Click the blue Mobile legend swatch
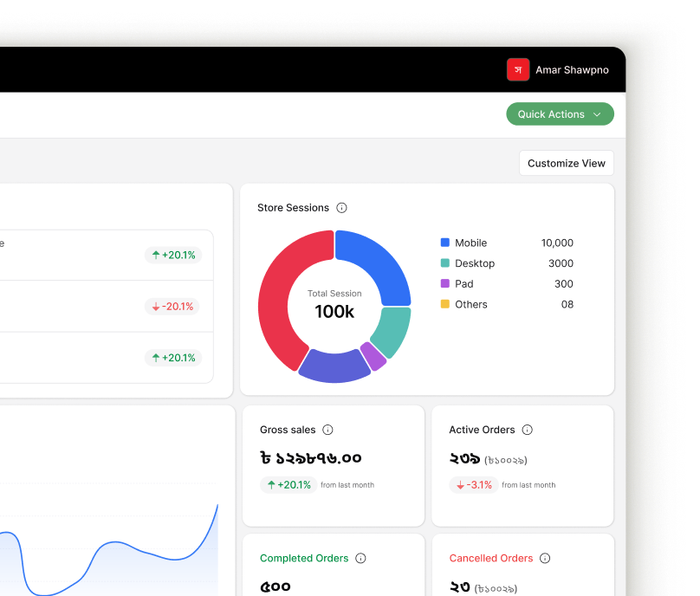The width and height of the screenshot is (700, 596). point(444,243)
